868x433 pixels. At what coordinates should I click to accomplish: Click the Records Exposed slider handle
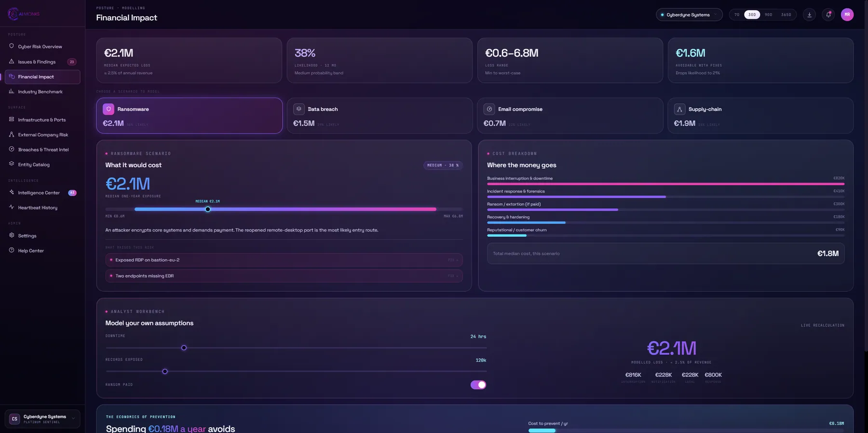(165, 371)
